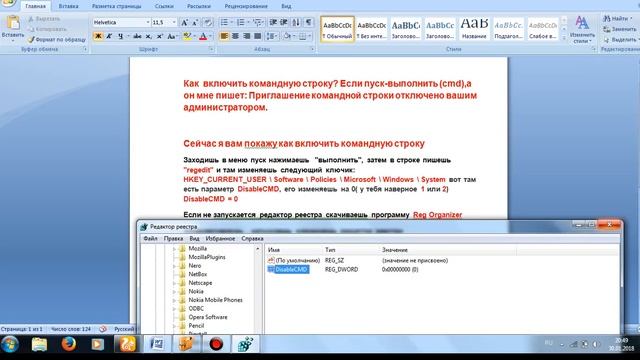Click the Заменить (Replace) button
The width and height of the screenshot is (640, 360).
(x=620, y=29)
